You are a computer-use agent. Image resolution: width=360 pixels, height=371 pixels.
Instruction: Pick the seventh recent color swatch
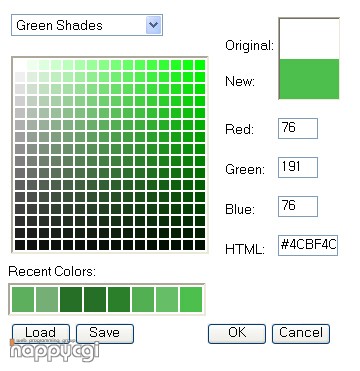[x=167, y=299]
